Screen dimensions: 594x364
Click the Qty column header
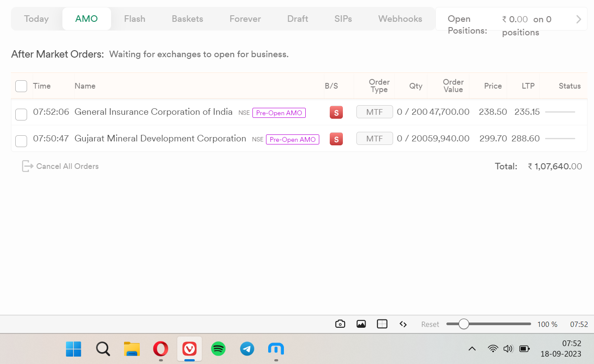416,86
